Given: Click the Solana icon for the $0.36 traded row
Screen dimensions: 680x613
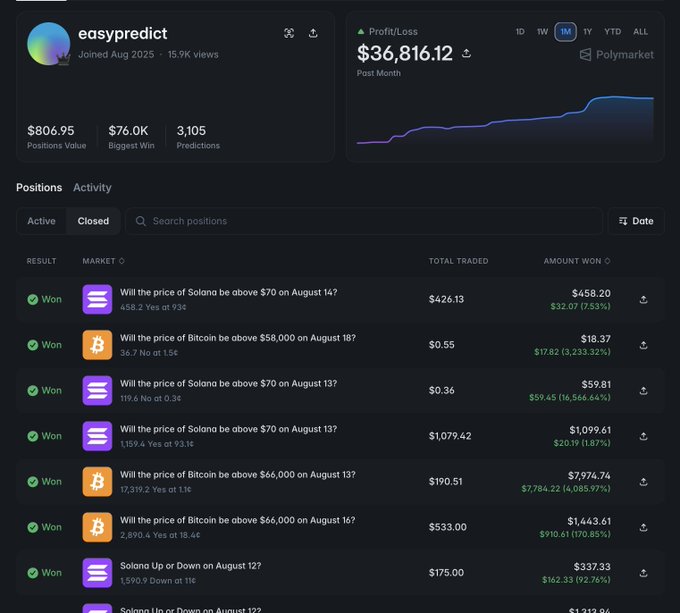Looking at the screenshot, I should pos(97,390).
